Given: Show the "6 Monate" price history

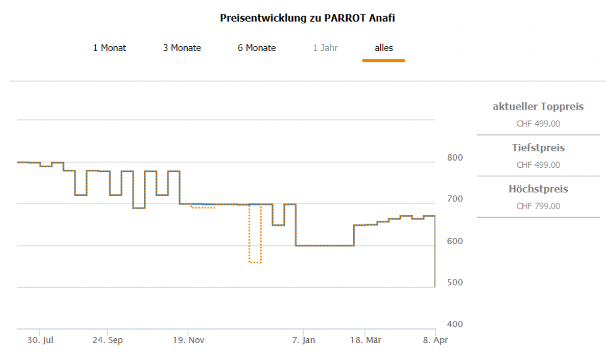Looking at the screenshot, I should (257, 48).
